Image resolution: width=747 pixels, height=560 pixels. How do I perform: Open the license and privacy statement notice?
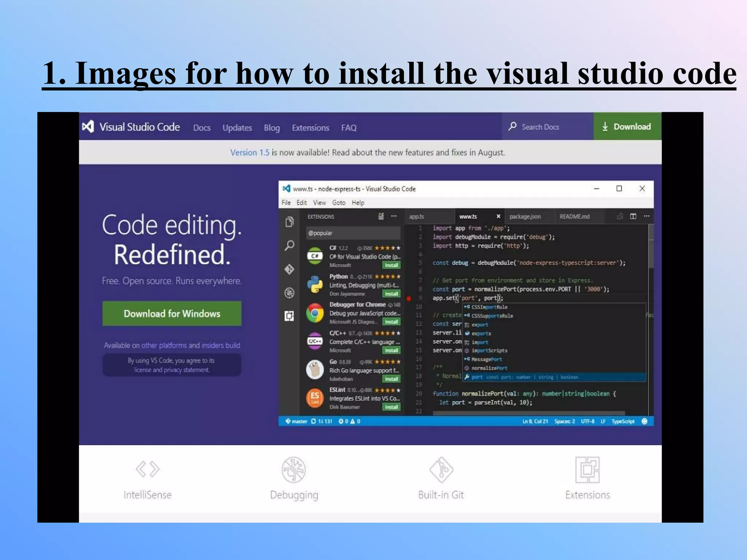pos(172,365)
